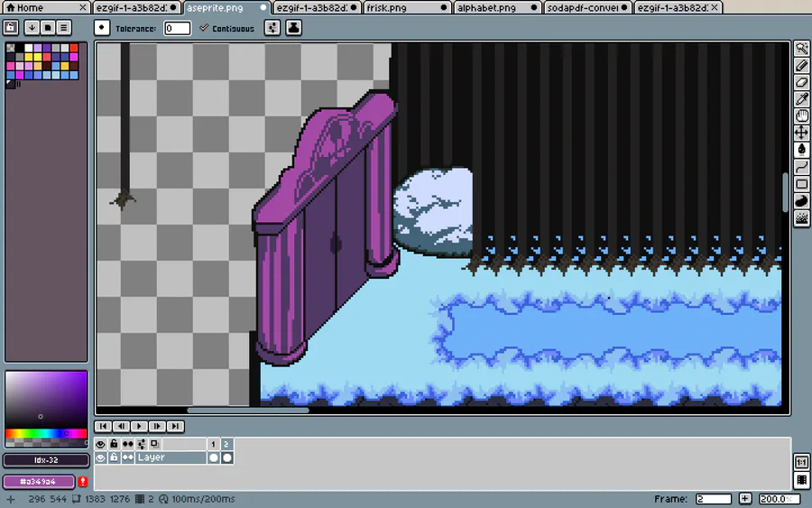Screen dimensions: 812x508
Task: Select the Hand tool
Action: click(802, 116)
